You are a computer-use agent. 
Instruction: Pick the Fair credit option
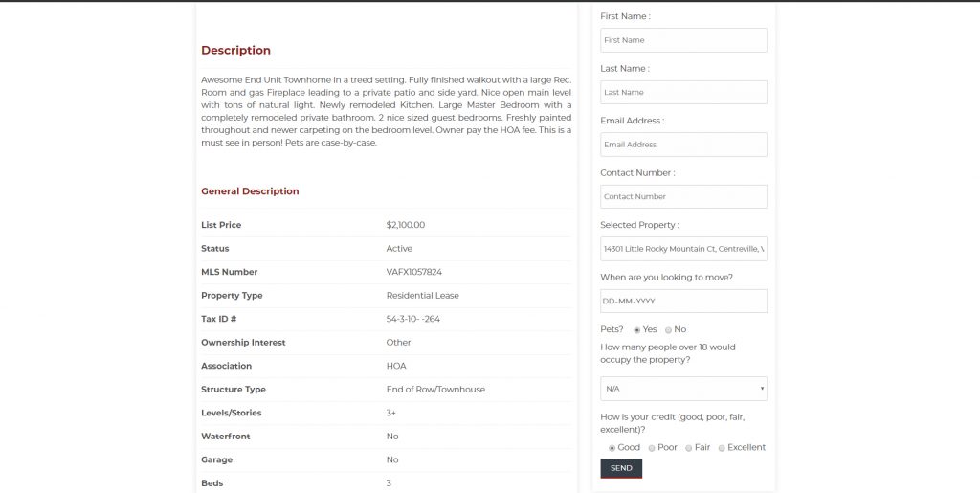pos(689,448)
